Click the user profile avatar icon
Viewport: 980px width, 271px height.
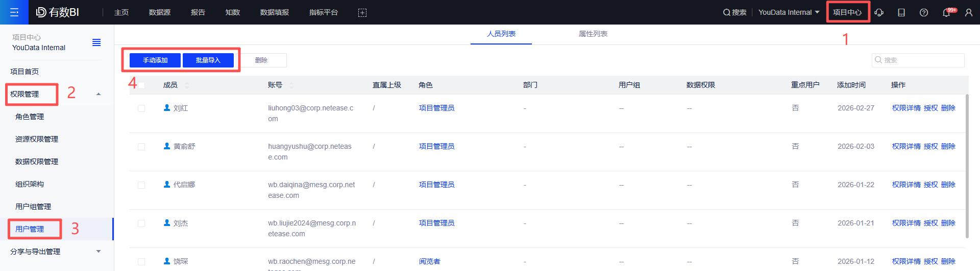(x=969, y=12)
